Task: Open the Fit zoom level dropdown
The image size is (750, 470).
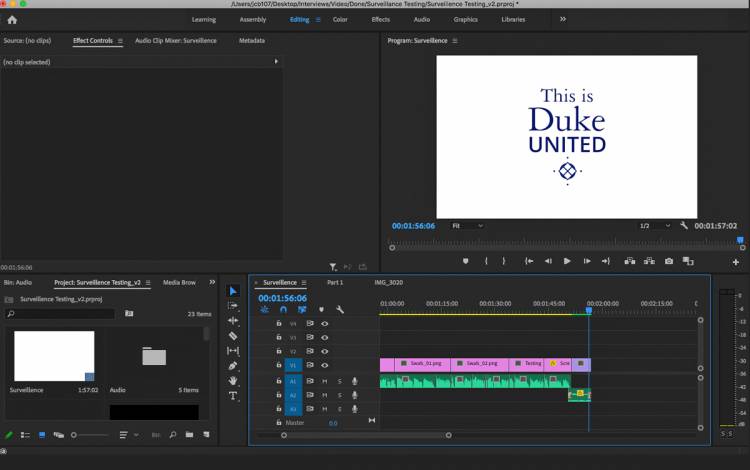Action: click(x=466, y=226)
